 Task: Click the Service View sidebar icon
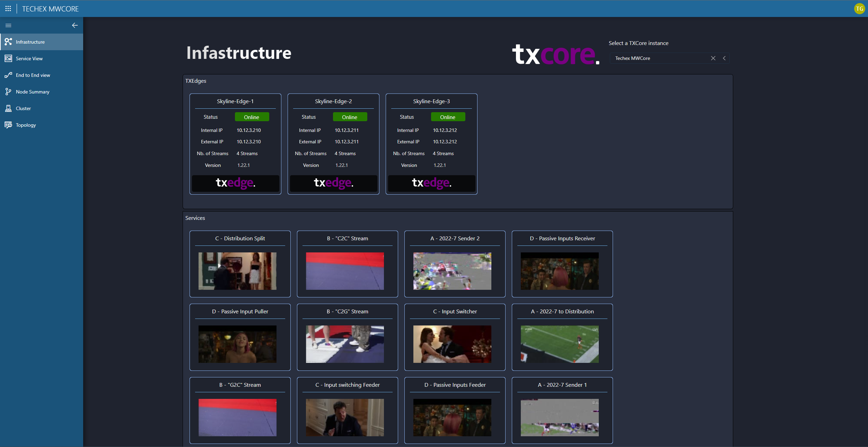[8, 59]
